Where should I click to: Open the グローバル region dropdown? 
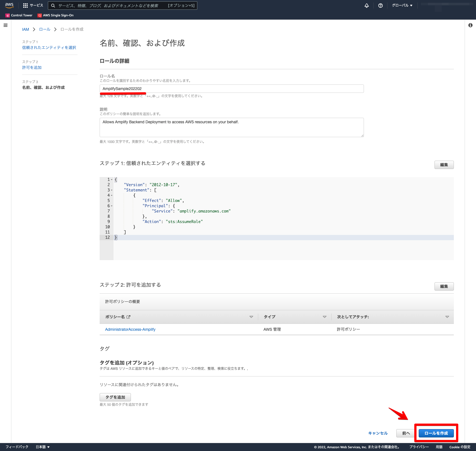402,6
